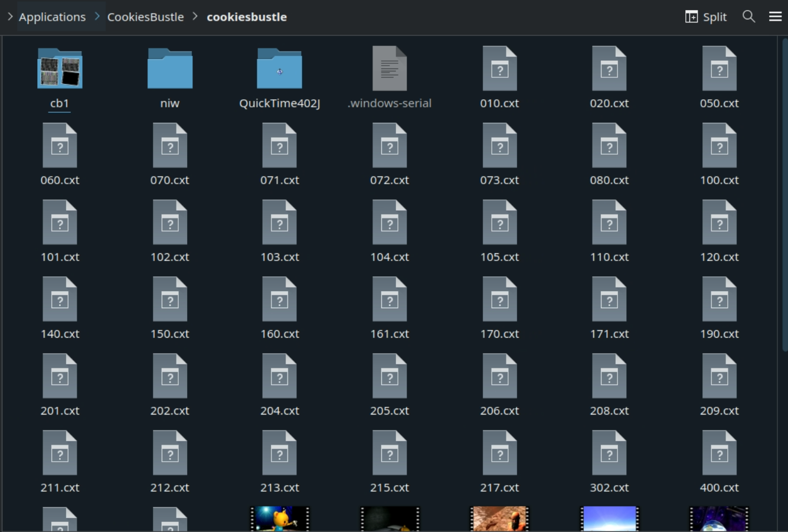Select the 050.cxt file icon
The height and width of the screenshot is (532, 788).
[x=720, y=68]
